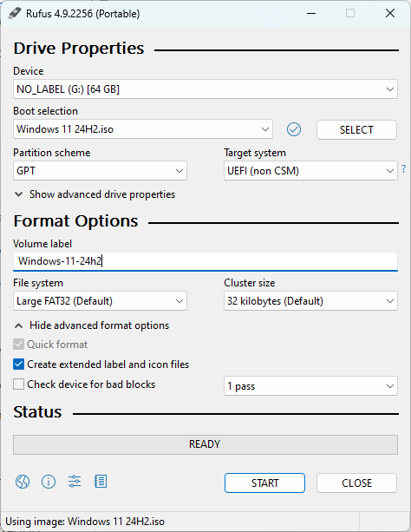Click the READY status progress bar
The image size is (411, 532).
coord(205,445)
